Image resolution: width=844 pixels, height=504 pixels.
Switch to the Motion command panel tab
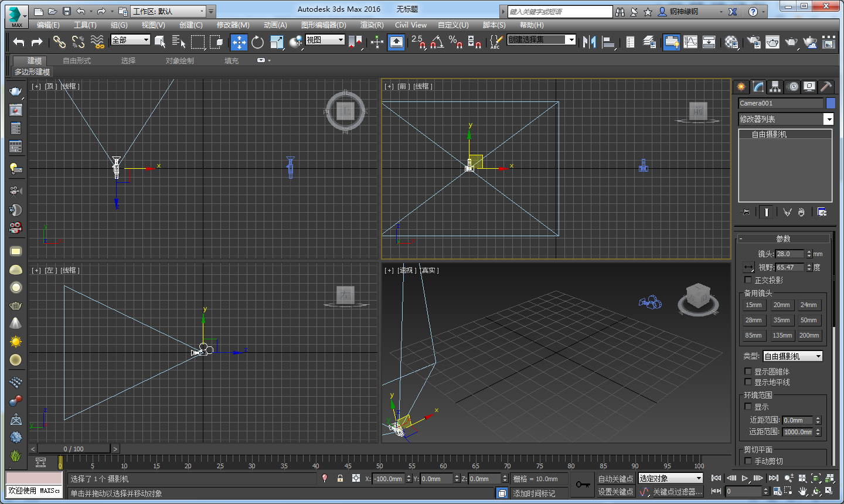[792, 87]
